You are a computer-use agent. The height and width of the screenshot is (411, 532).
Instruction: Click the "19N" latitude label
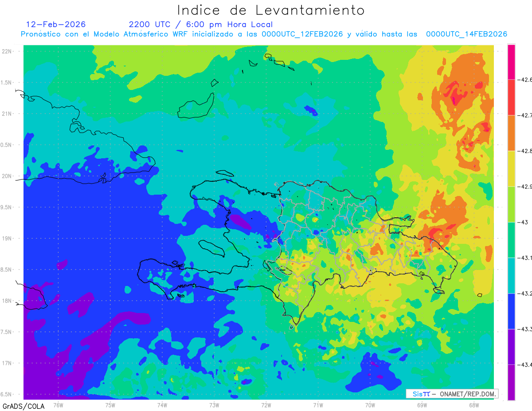tap(7, 239)
